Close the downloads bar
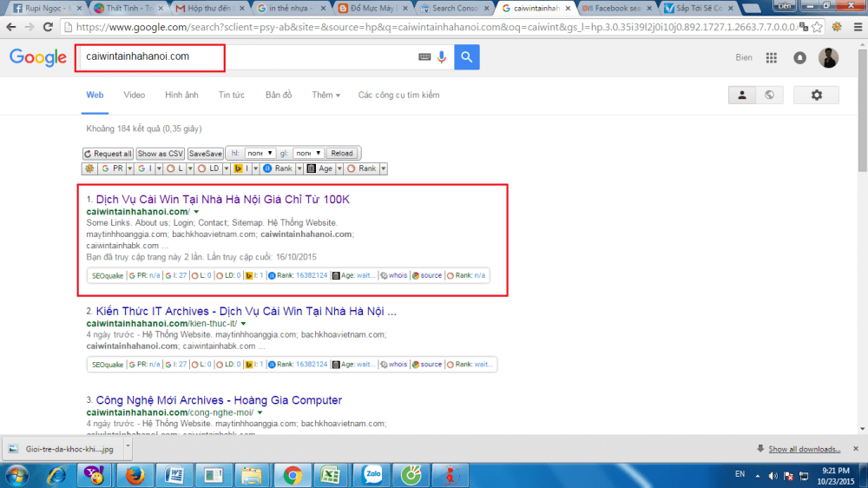 click(856, 449)
